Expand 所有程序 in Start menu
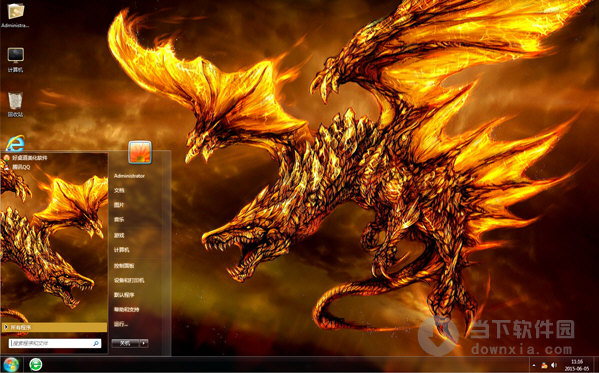The image size is (599, 373). 55,327
